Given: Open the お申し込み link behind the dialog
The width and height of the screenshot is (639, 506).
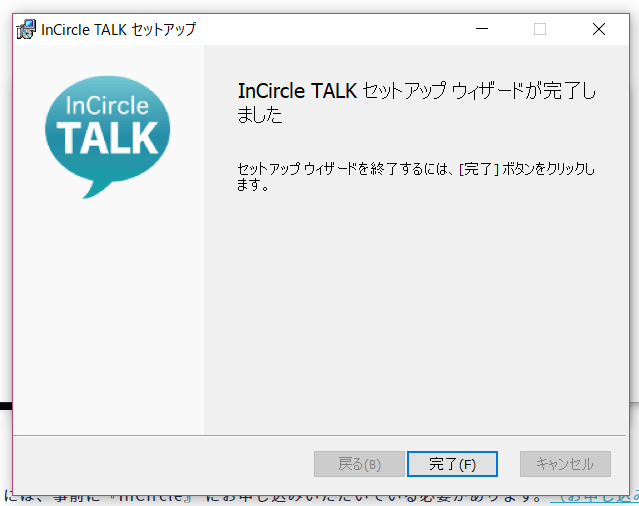Looking at the screenshot, I should pyautogui.click(x=594, y=498).
